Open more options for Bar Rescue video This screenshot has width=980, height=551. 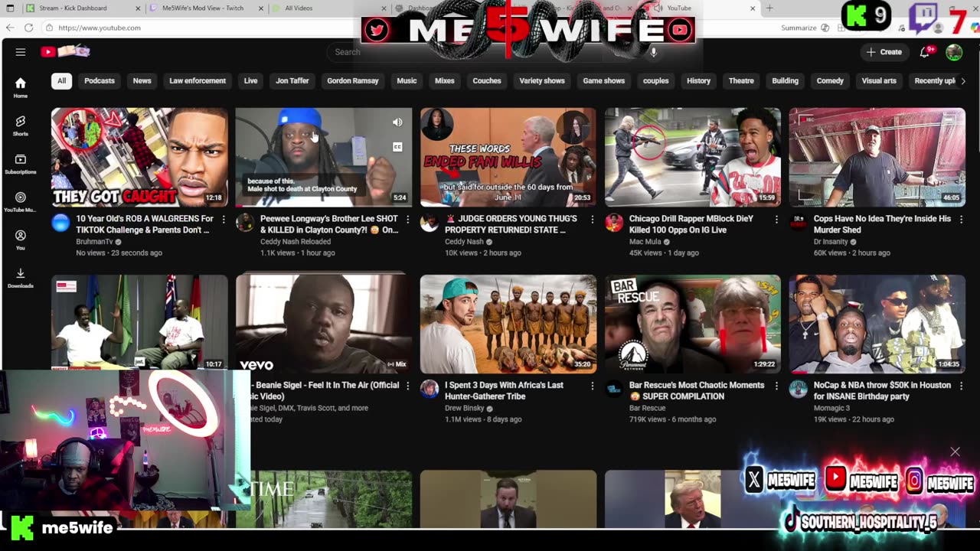tap(776, 386)
